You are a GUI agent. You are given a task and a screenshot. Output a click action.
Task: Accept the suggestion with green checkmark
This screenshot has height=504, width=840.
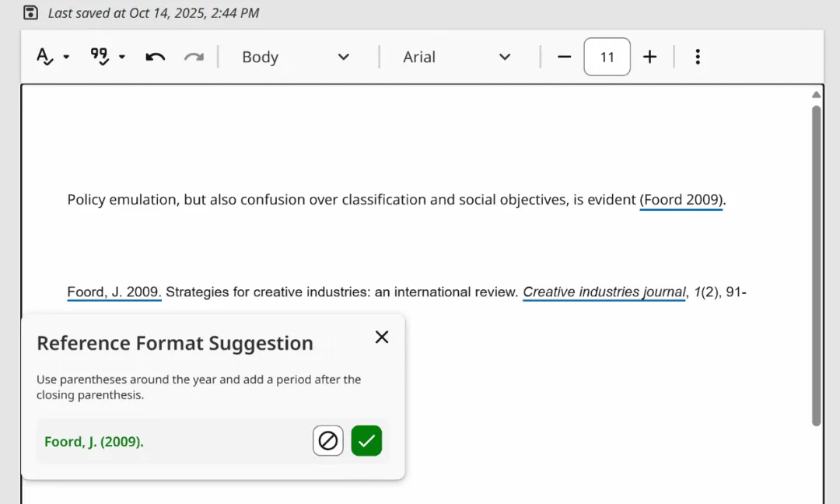366,441
